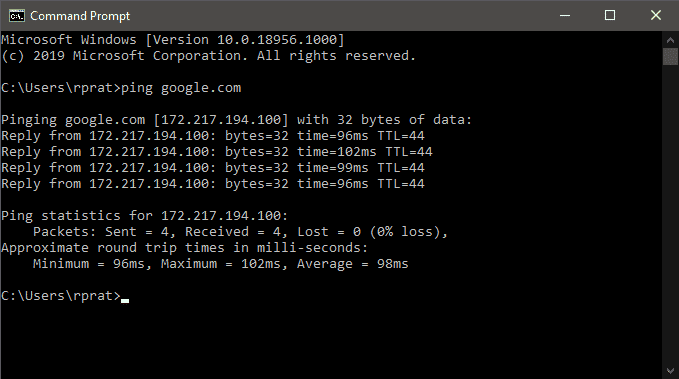679x379 pixels.
Task: Place cursor at the blinking prompt line
Action: (65, 296)
